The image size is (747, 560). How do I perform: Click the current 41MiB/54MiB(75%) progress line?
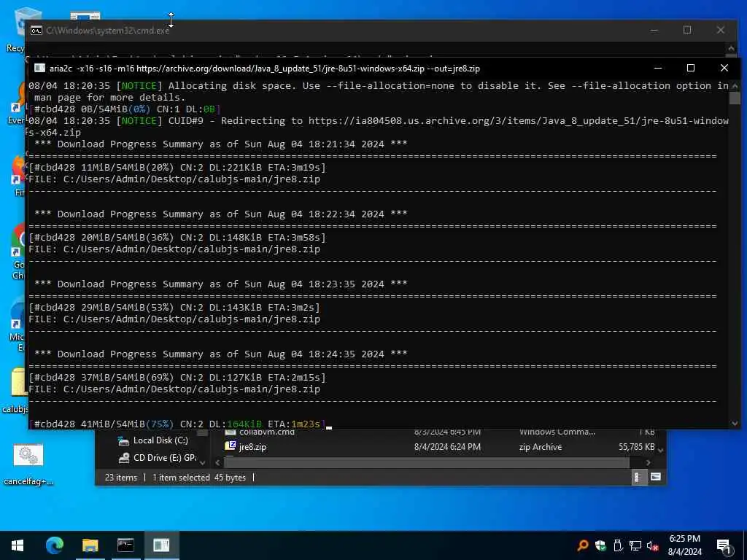click(177, 424)
